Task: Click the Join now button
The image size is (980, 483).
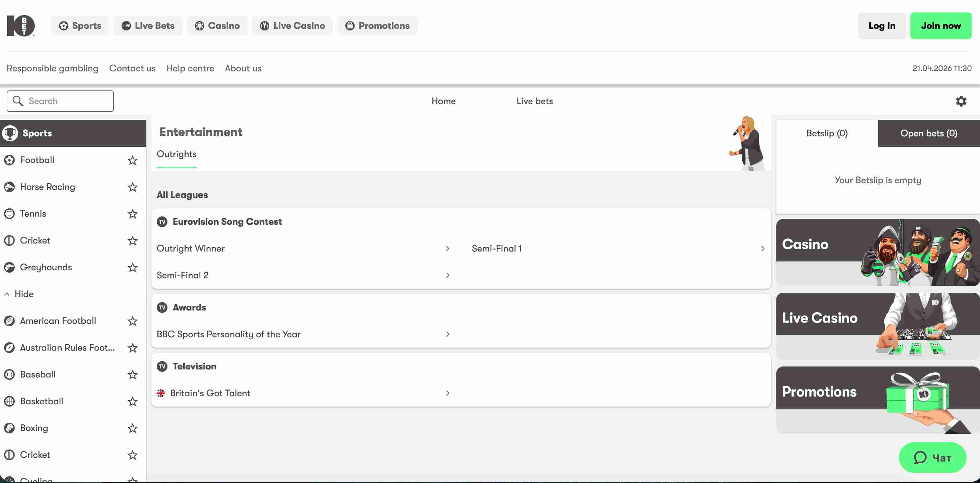Action: pos(941,26)
